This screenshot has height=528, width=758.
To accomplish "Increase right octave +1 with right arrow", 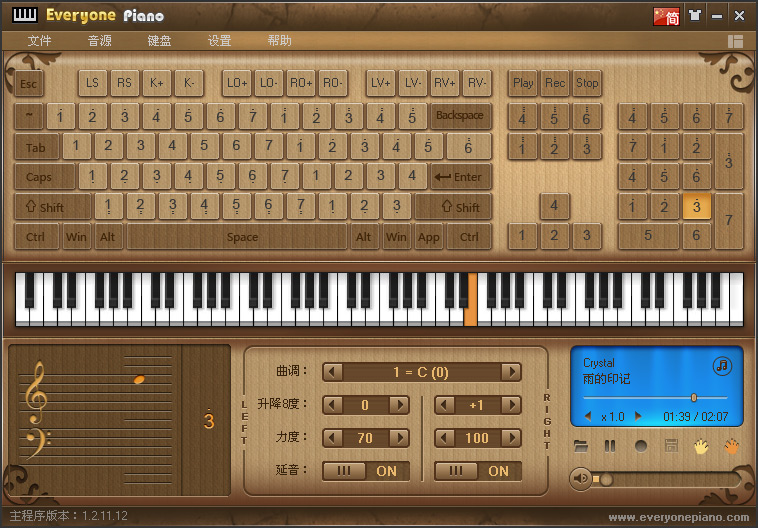I will pos(511,405).
